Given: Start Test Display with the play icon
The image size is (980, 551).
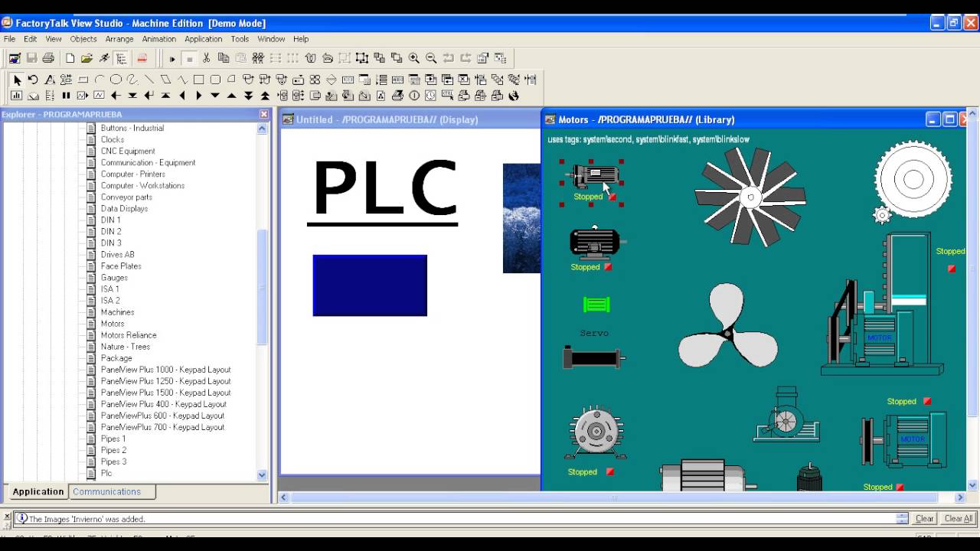Looking at the screenshot, I should pyautogui.click(x=172, y=58).
